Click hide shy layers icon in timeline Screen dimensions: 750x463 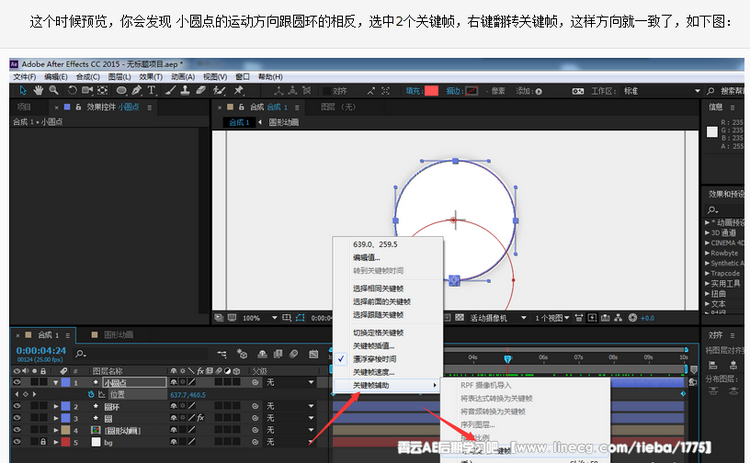[x=262, y=354]
